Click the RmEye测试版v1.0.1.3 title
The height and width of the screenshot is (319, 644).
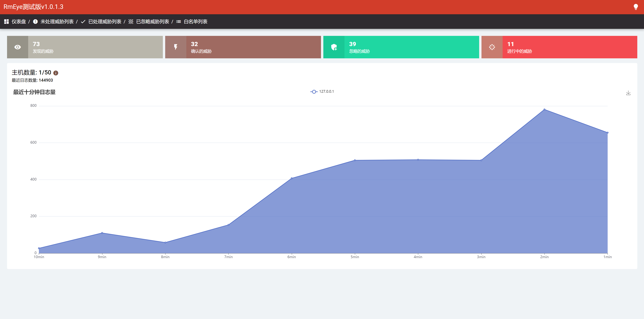tap(33, 7)
